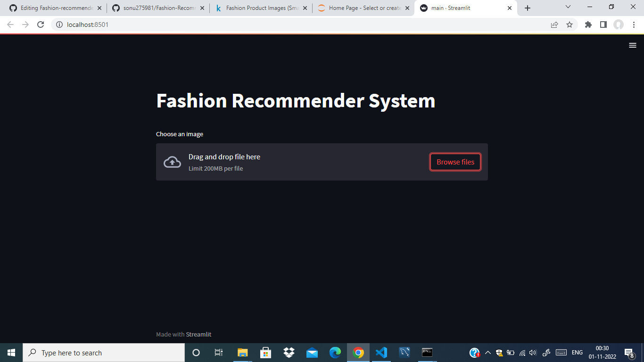Click the cloud upload icon in the uploader
Image resolution: width=644 pixels, height=362 pixels.
point(172,162)
